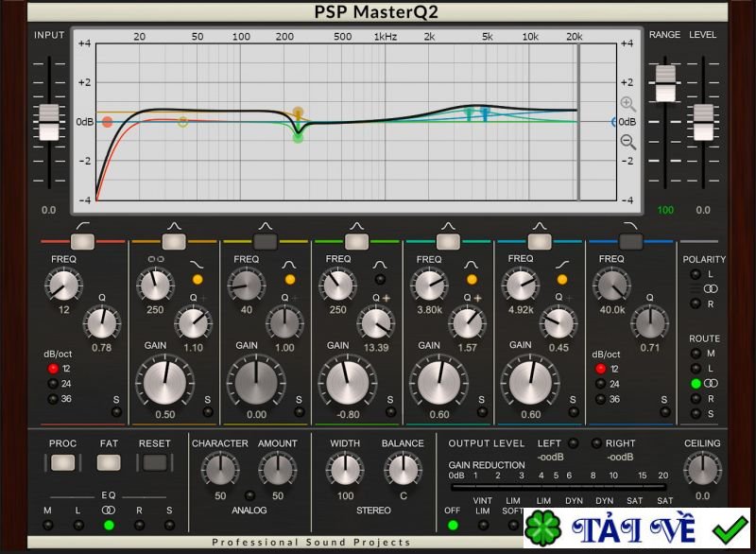Enable solo on the high-pass band
This screenshot has width=756, height=554.
coord(116,412)
